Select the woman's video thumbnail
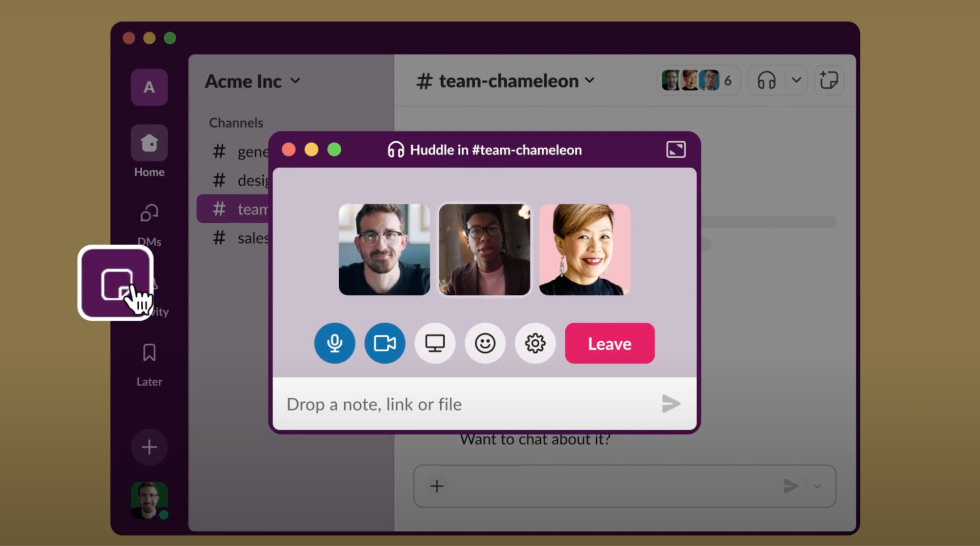Screen dimensions: 980x546 584,250
